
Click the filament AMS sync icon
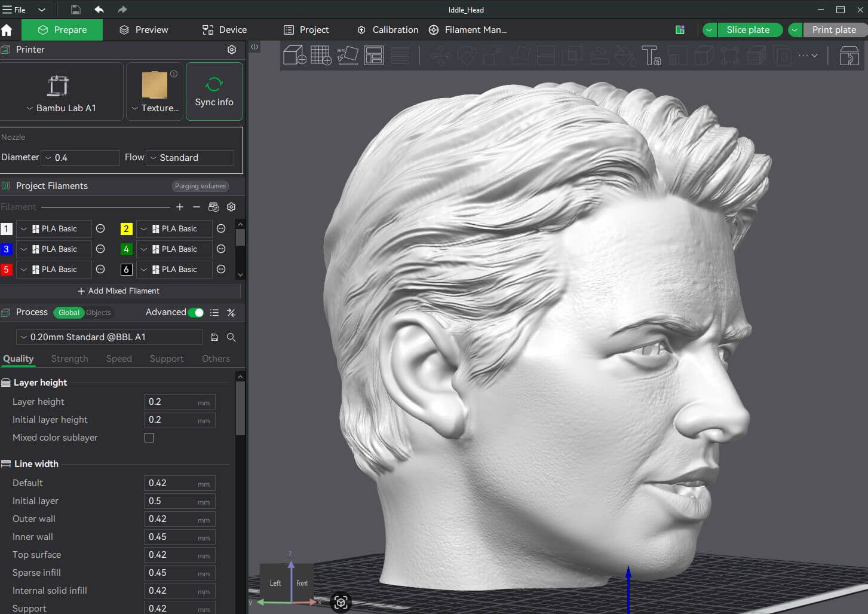click(214, 207)
